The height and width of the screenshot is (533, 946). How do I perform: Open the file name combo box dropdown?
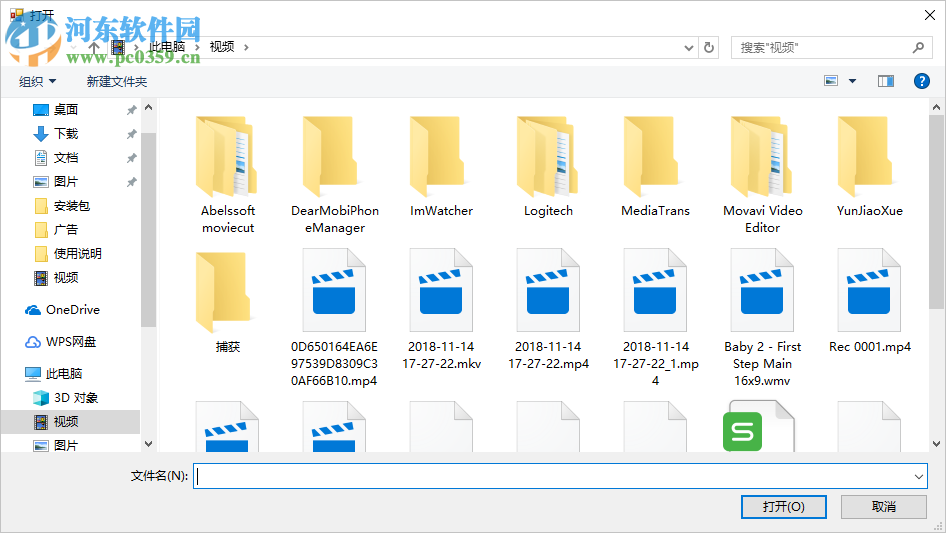[918, 476]
